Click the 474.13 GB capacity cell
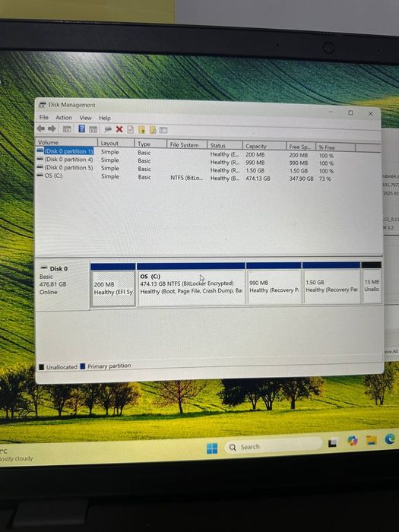Viewport: 399px width, 532px height. 258,178
